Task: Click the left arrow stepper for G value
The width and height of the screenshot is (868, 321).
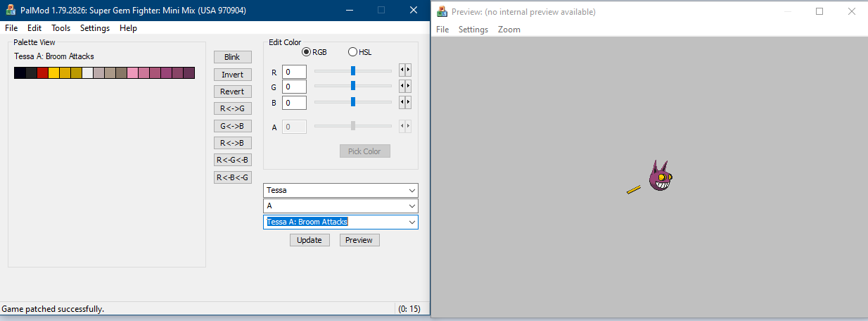Action: point(402,86)
